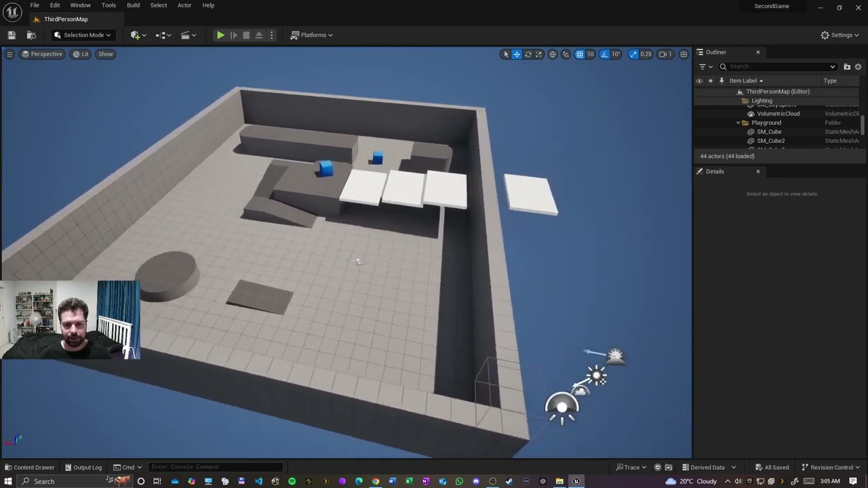Open the Content Drawer

29,467
